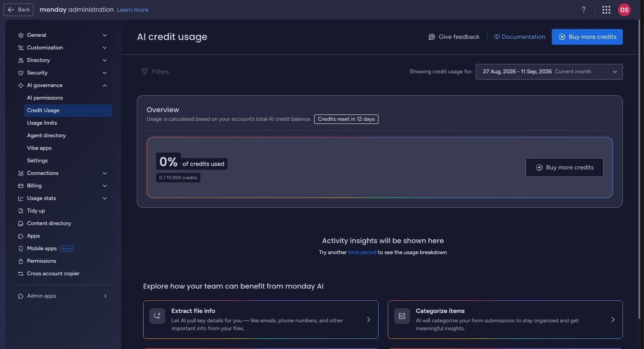Expand the Customization section chevron
644x349 pixels.
pyautogui.click(x=105, y=48)
